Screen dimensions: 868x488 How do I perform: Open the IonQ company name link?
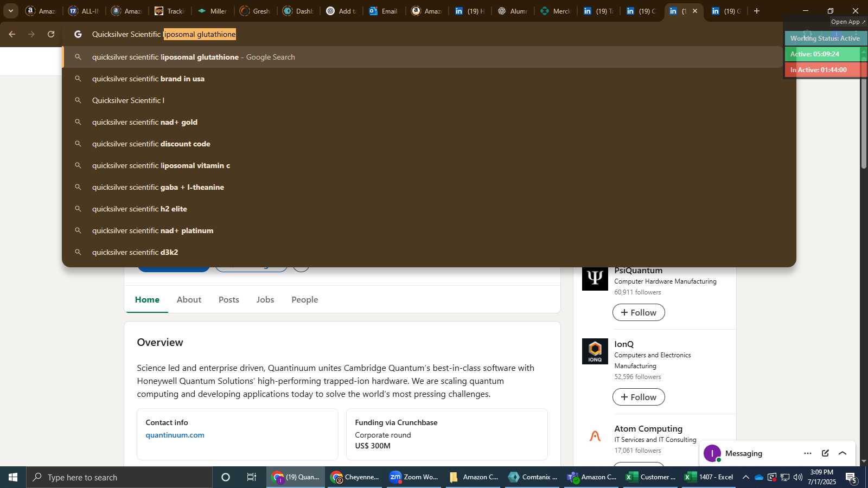624,344
